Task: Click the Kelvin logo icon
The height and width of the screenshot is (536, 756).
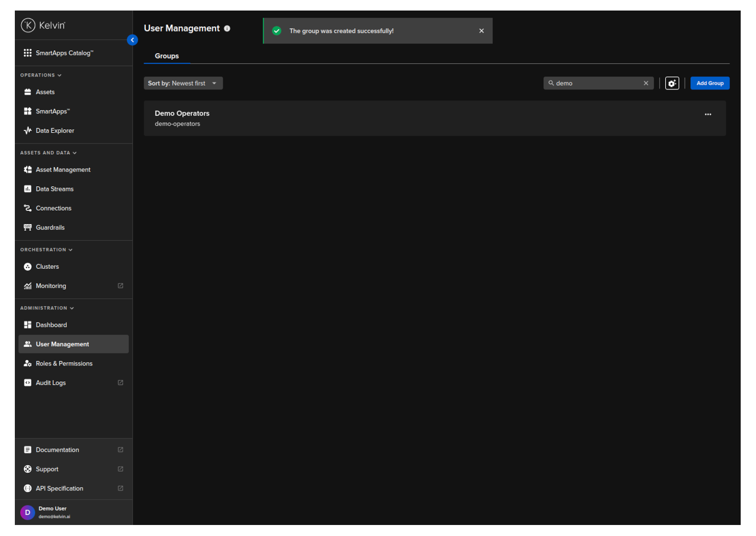Action: click(x=28, y=25)
